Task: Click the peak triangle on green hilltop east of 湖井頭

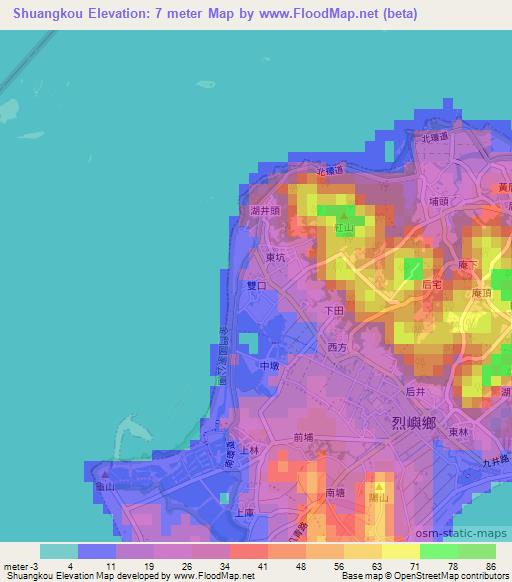Action: tap(344, 215)
